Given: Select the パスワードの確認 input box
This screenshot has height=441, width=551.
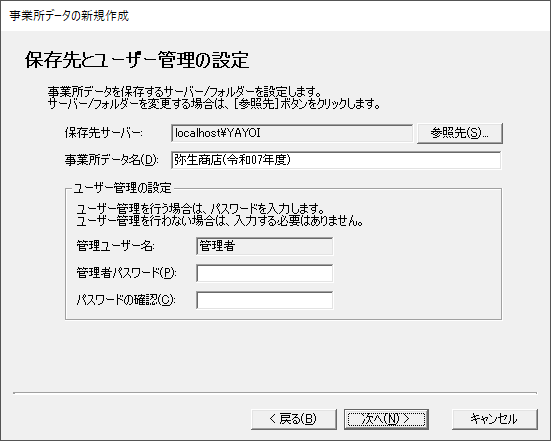Looking at the screenshot, I should pyautogui.click(x=265, y=300).
